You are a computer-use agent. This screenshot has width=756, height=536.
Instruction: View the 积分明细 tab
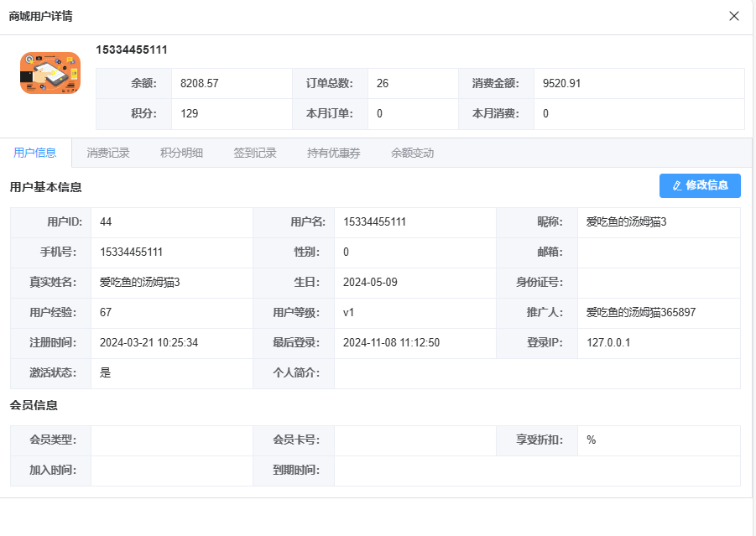181,153
